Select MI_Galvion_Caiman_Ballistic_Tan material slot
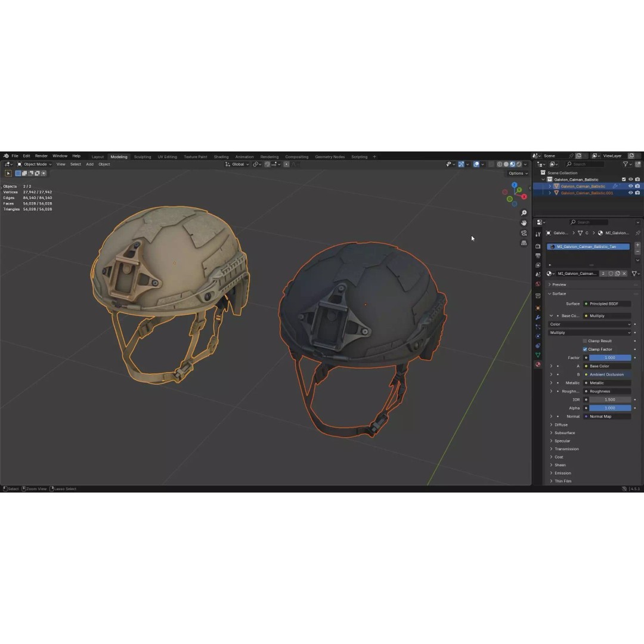The width and height of the screenshot is (644, 644). click(x=589, y=247)
